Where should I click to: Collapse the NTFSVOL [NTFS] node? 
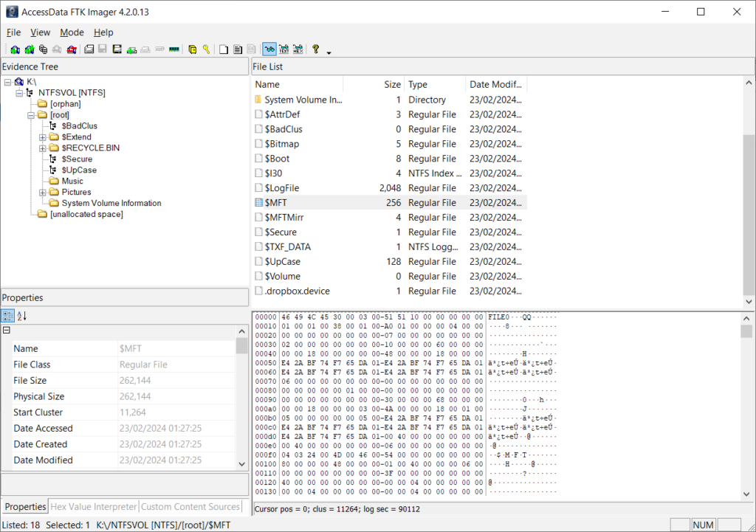[19, 93]
